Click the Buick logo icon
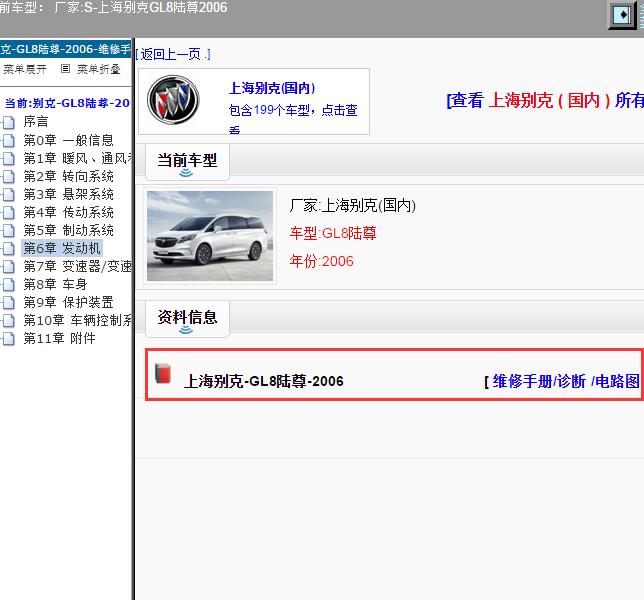The image size is (644, 600). pyautogui.click(x=173, y=100)
